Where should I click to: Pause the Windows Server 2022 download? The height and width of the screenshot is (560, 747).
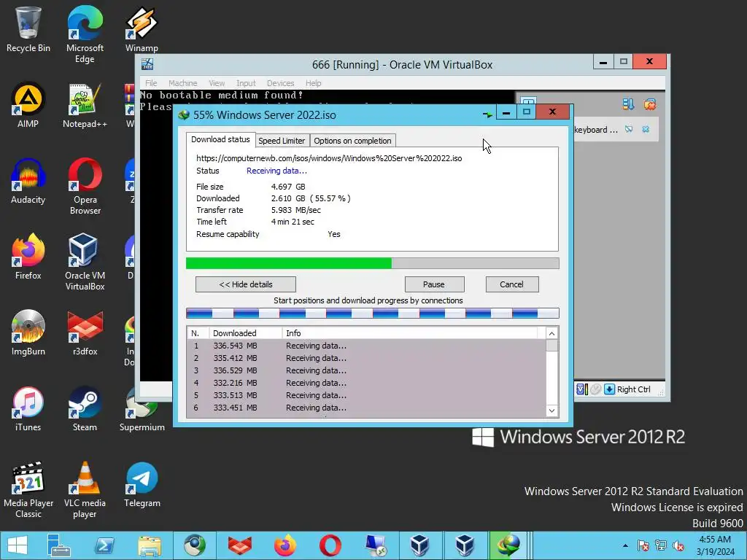click(434, 284)
